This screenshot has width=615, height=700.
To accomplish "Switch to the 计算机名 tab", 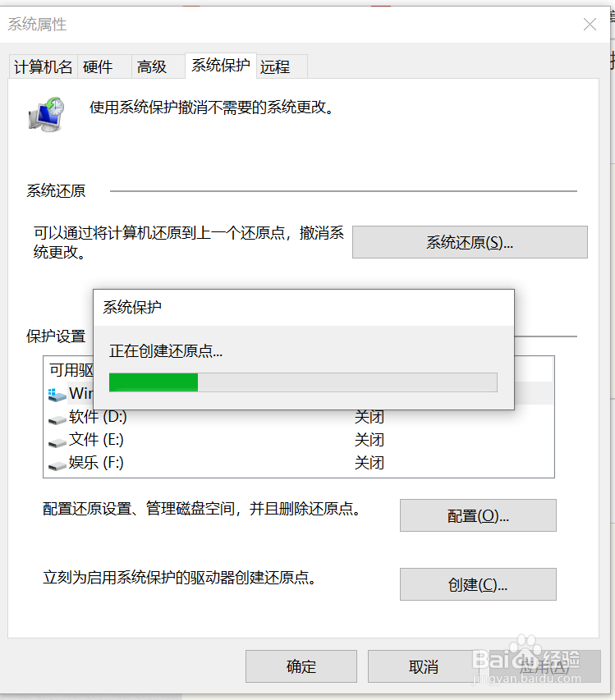I will (x=42, y=66).
